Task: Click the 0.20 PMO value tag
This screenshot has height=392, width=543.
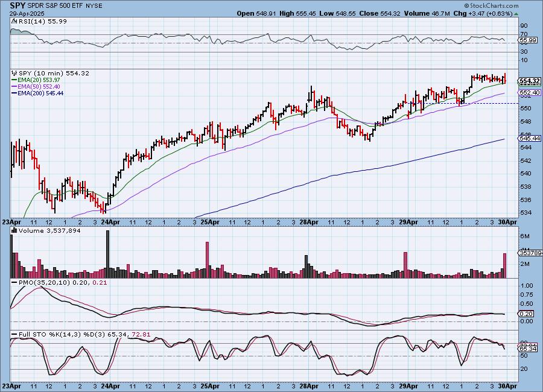Action: (527, 314)
